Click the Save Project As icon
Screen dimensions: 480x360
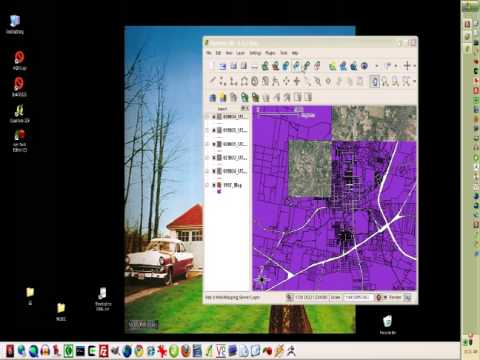[x=244, y=66]
